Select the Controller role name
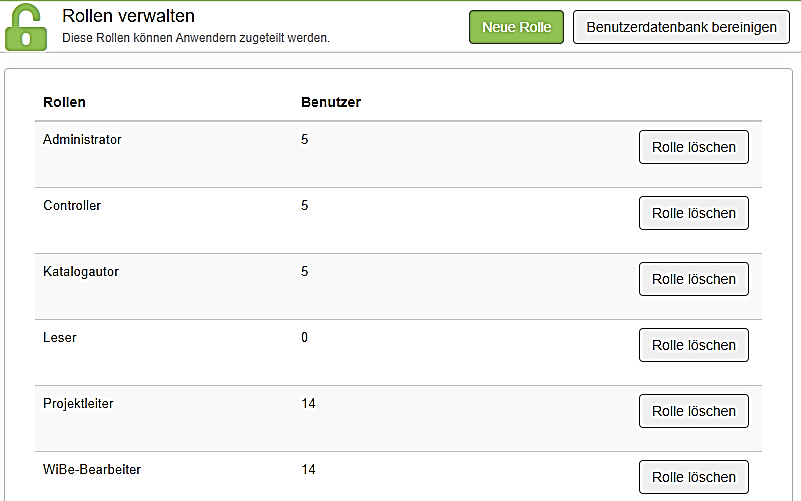Image resolution: width=801 pixels, height=501 pixels. point(72,206)
